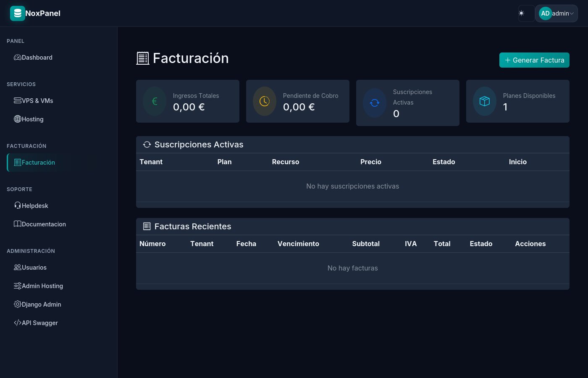The width and height of the screenshot is (588, 378).
Task: Click the Usuarios people icon
Action: [18, 268]
